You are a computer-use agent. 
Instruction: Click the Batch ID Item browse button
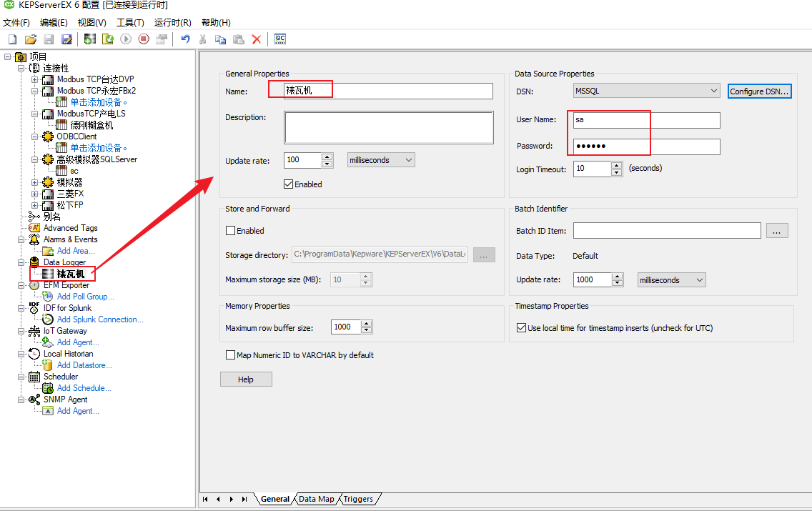pos(777,231)
